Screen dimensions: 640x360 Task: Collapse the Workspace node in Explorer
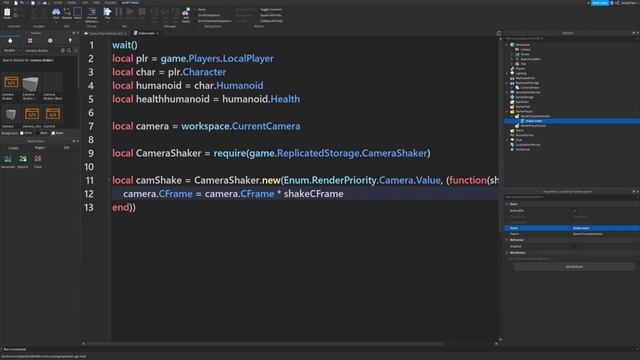pos(507,45)
